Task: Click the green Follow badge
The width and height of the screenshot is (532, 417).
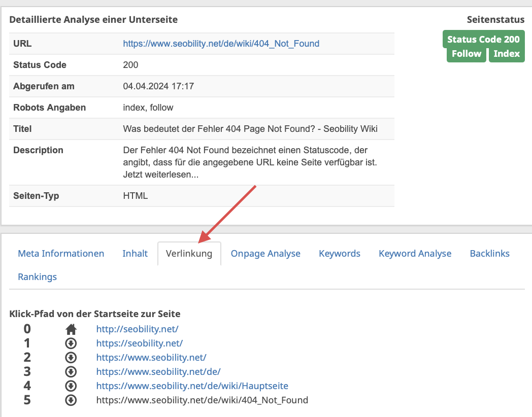Action: (x=467, y=54)
